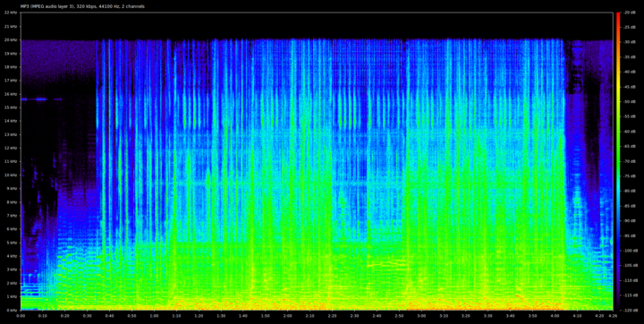
Task: Click the -70 dB scale label
Action: click(x=630, y=161)
